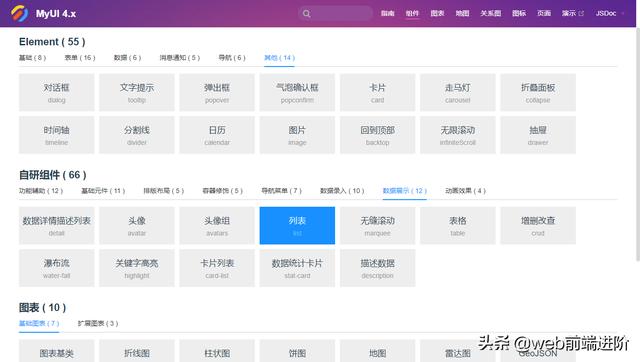640x362 pixels.
Task: Open 图表 in the top navigation bar
Action: tap(437, 13)
